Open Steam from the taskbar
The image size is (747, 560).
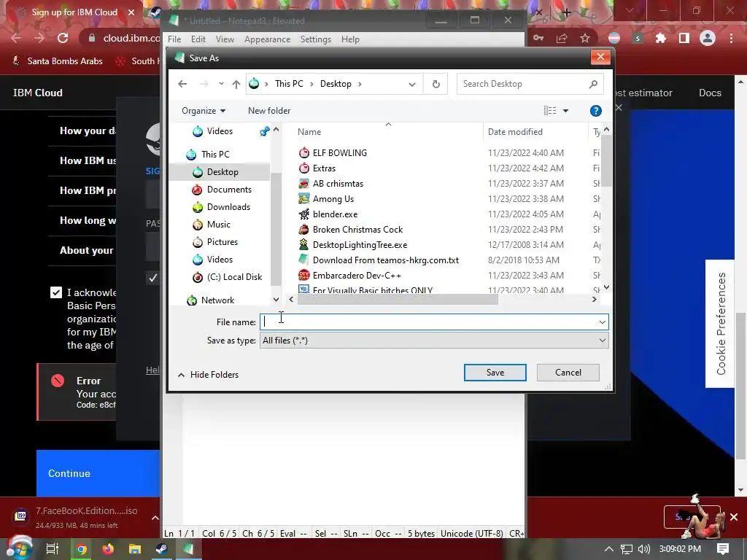pyautogui.click(x=161, y=549)
